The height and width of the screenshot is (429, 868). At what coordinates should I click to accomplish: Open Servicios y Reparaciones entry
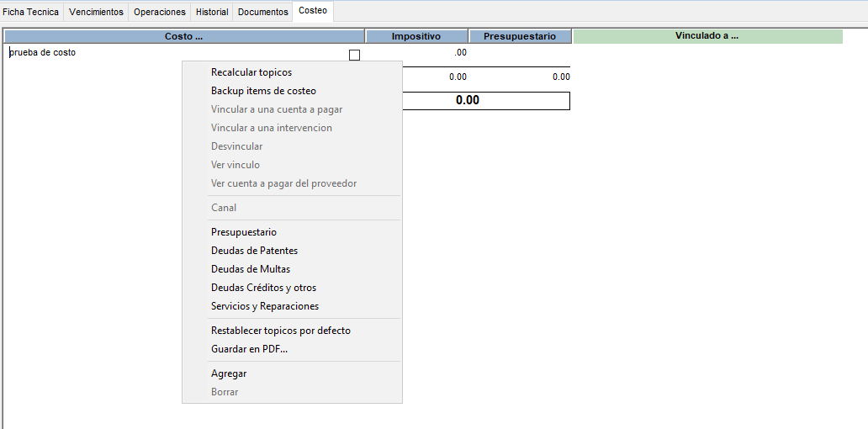point(265,306)
